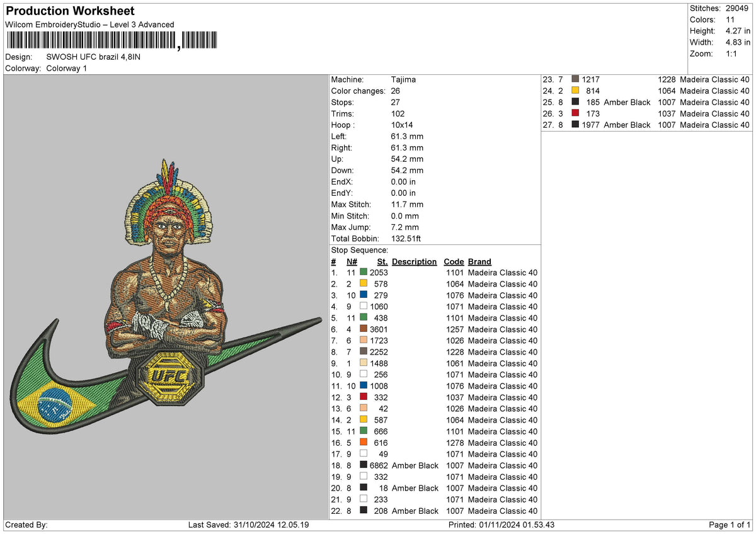Select the Max Jump value '7.2 mm'
The height and width of the screenshot is (534, 756).
(x=404, y=227)
